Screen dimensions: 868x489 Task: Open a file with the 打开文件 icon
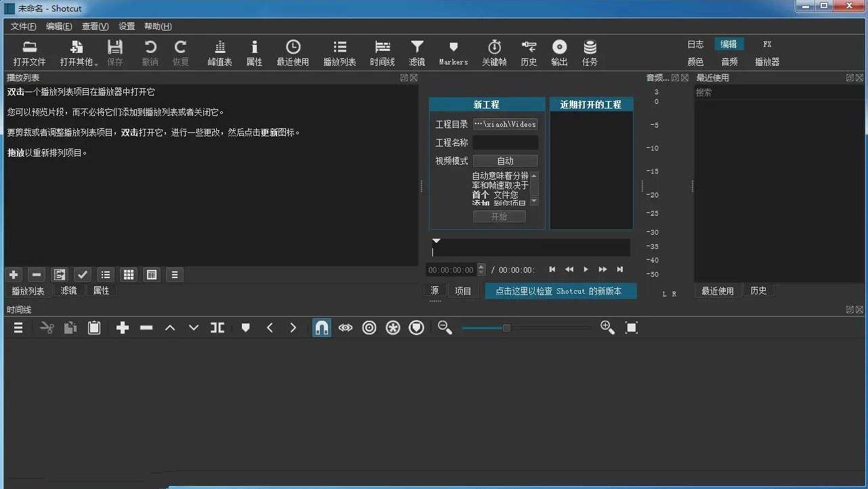click(28, 52)
